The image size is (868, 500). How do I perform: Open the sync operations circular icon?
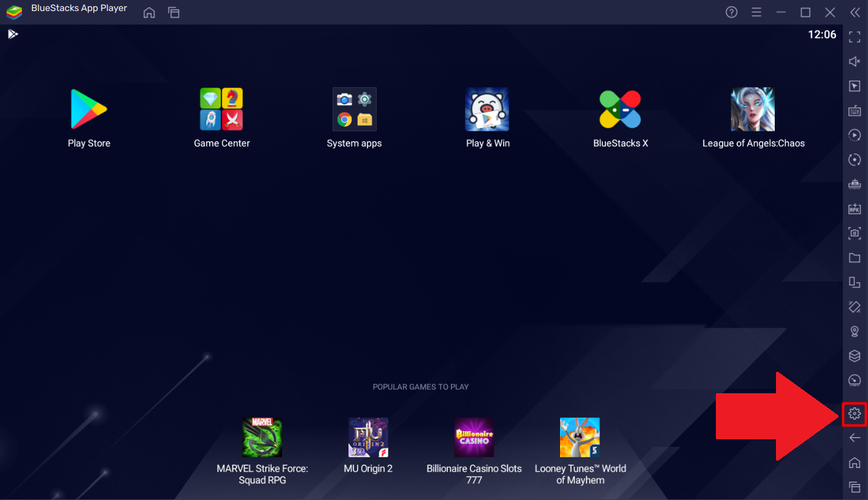coord(855,160)
